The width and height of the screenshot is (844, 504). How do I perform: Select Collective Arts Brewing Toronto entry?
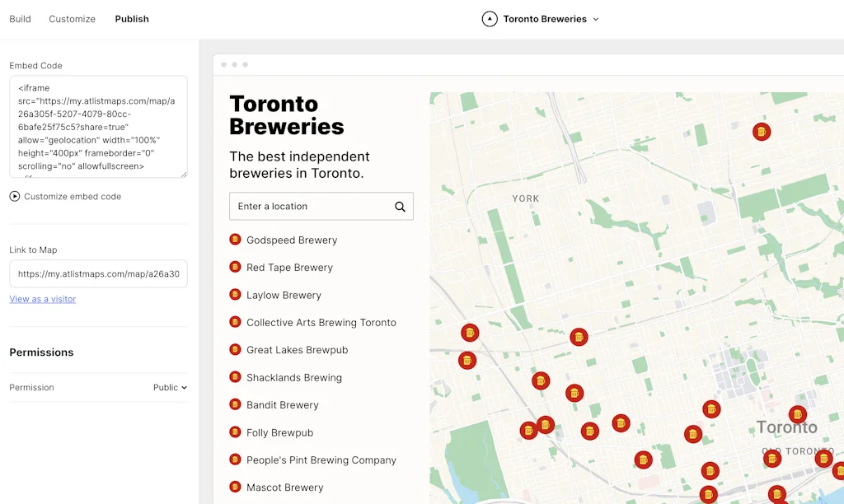(x=321, y=323)
